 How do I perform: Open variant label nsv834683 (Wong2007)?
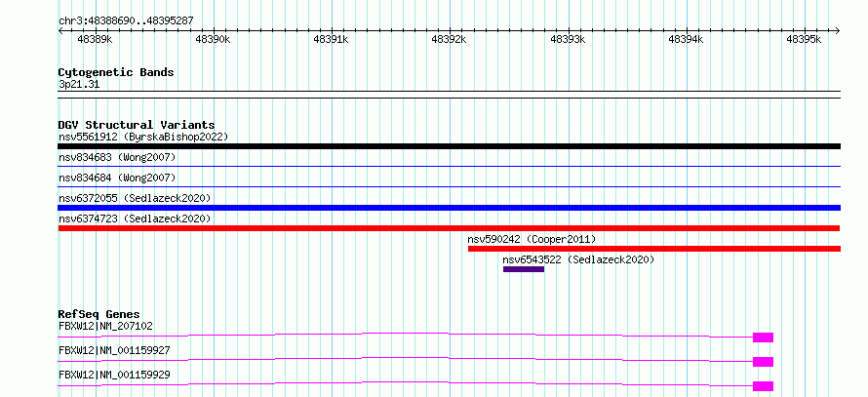pyautogui.click(x=117, y=158)
